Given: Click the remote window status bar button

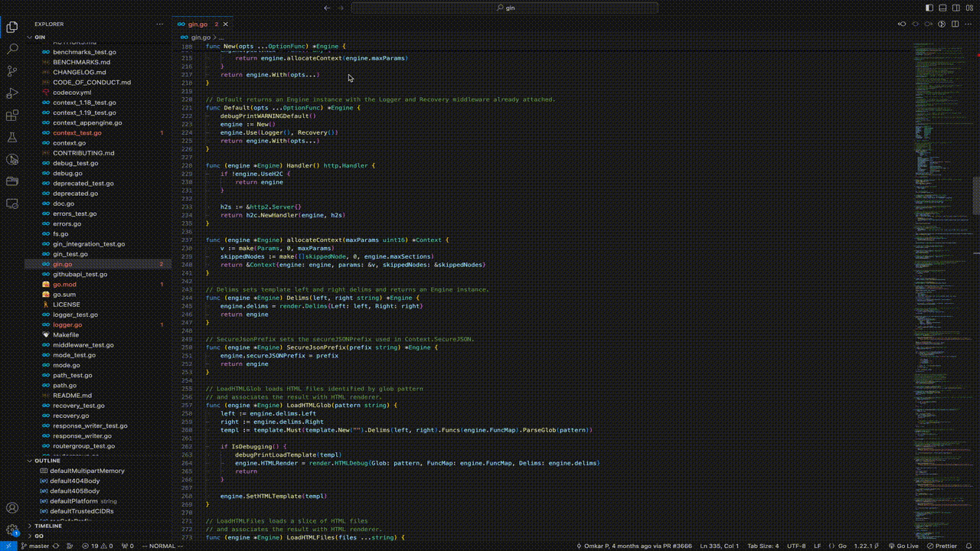Looking at the screenshot, I should pyautogui.click(x=8, y=546).
